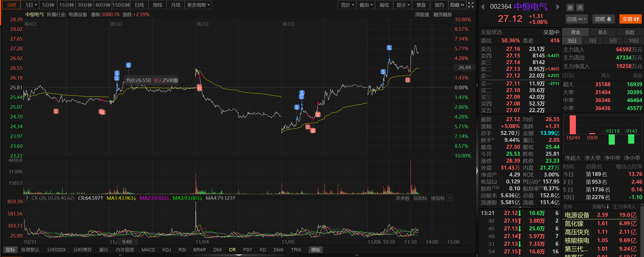Select the 内外盘差 indicator
Screen dimensions: 644x257
(125, 250)
